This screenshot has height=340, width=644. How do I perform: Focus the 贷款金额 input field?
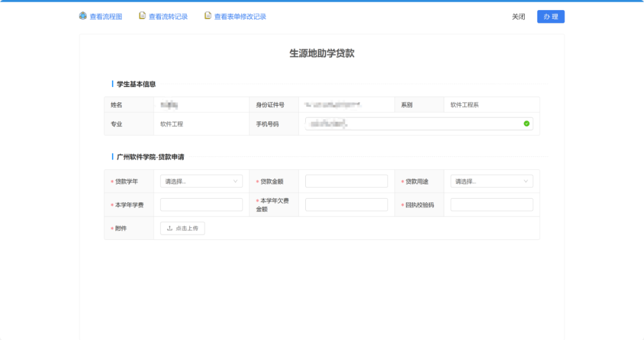[346, 181]
